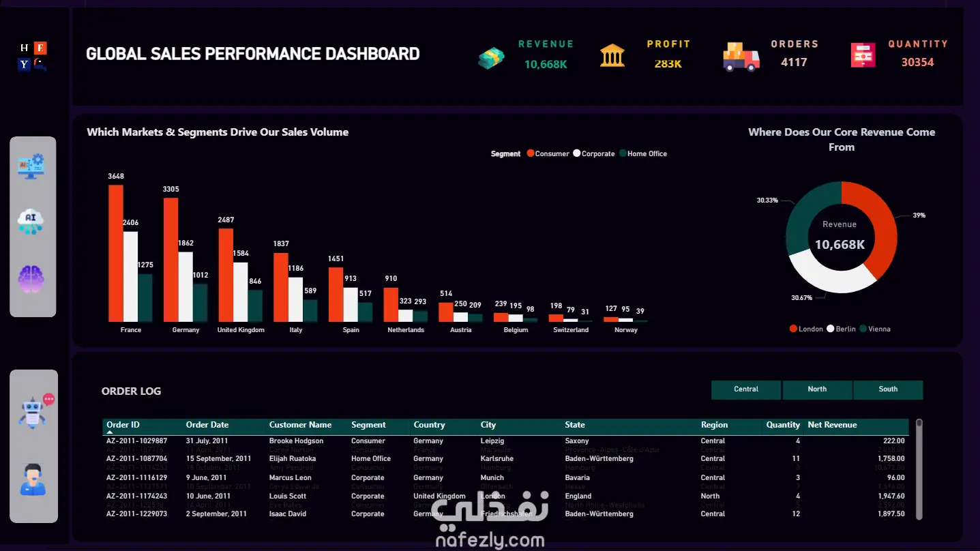980x551 pixels.
Task: Click the State column header
Action: (x=575, y=425)
